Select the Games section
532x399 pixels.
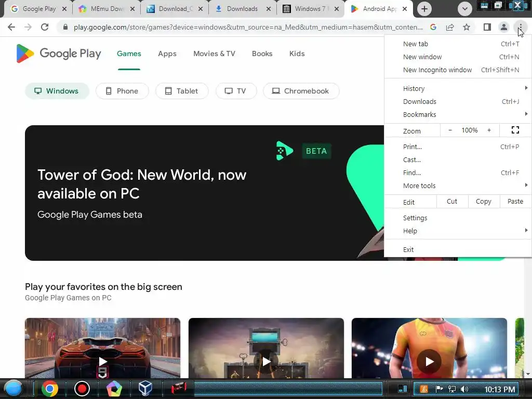pyautogui.click(x=129, y=54)
